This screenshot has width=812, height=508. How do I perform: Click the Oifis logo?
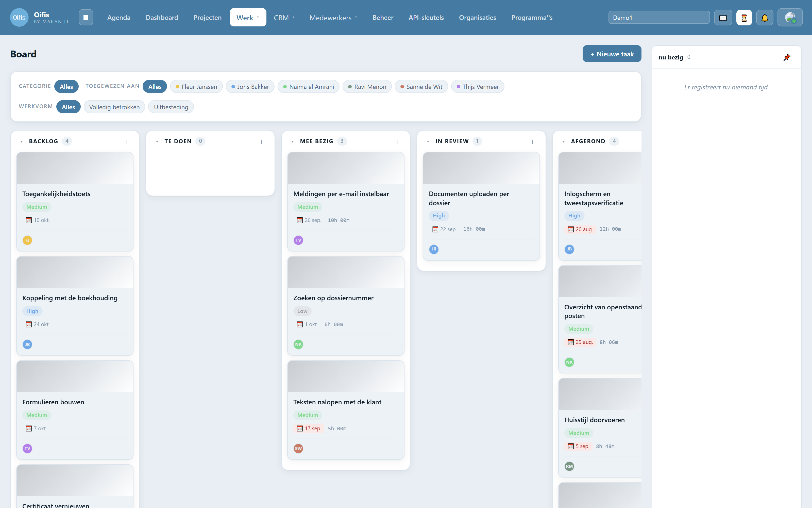pos(19,18)
